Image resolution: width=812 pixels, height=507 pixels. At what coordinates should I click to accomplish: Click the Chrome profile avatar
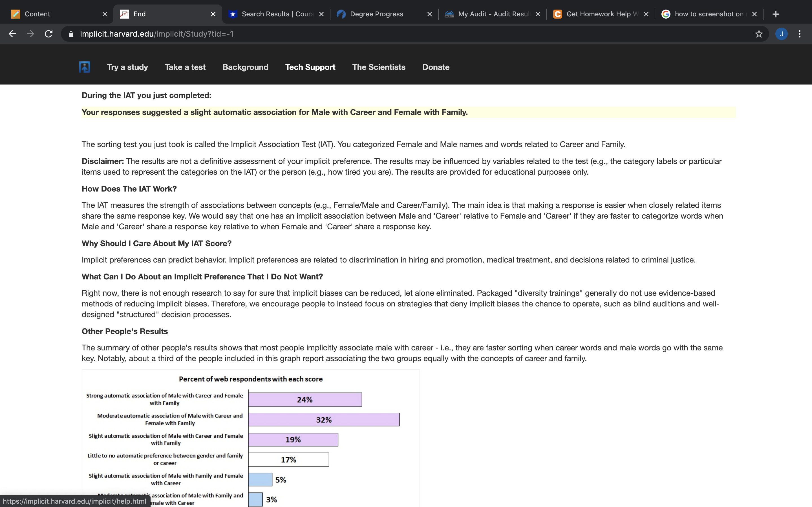click(x=781, y=34)
